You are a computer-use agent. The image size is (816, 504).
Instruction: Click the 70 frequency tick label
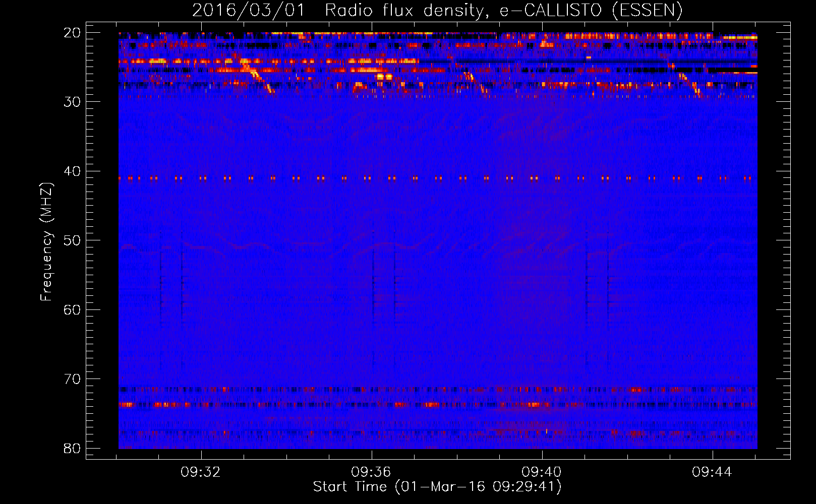coord(72,379)
